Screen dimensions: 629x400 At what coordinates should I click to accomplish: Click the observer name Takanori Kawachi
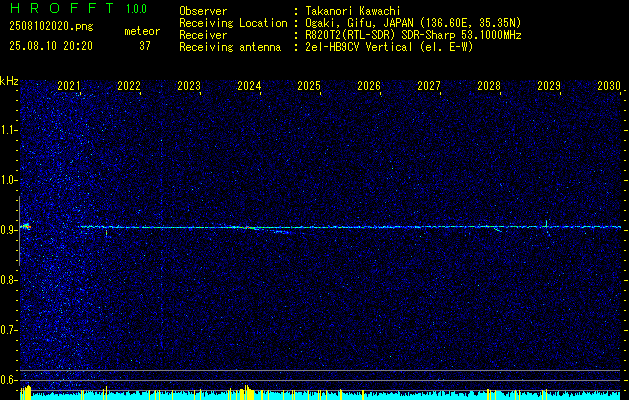click(x=353, y=11)
